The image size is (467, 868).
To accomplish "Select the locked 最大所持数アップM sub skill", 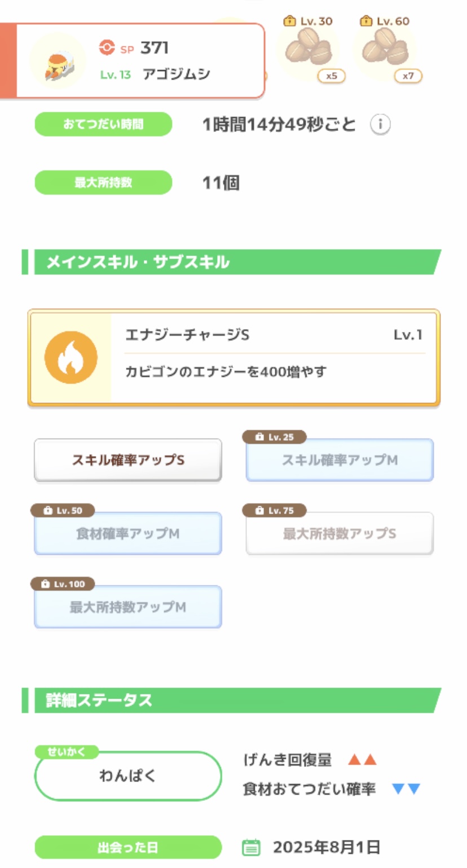I will tap(128, 607).
